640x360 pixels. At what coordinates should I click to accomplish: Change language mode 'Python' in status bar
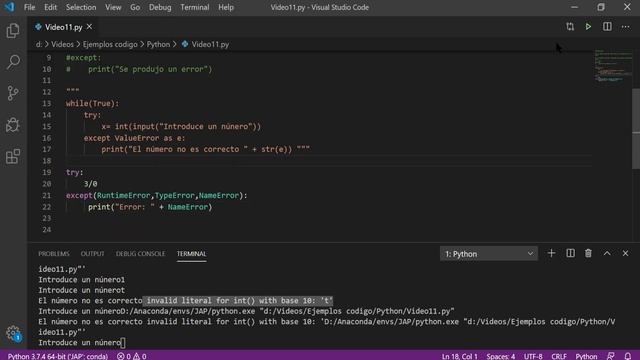(x=586, y=356)
